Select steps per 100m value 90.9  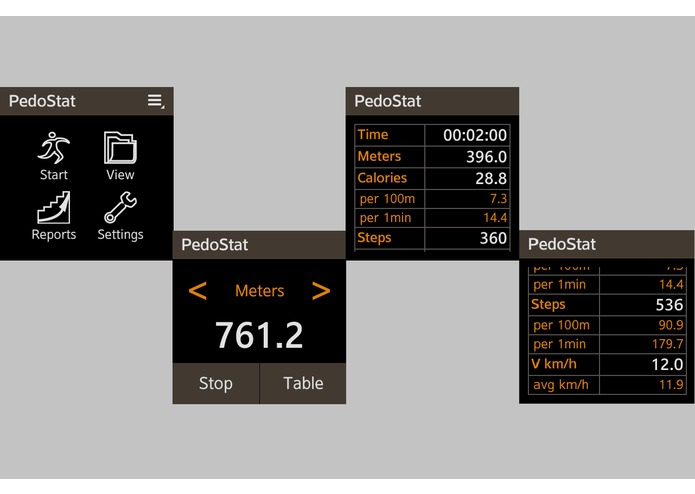(671, 325)
